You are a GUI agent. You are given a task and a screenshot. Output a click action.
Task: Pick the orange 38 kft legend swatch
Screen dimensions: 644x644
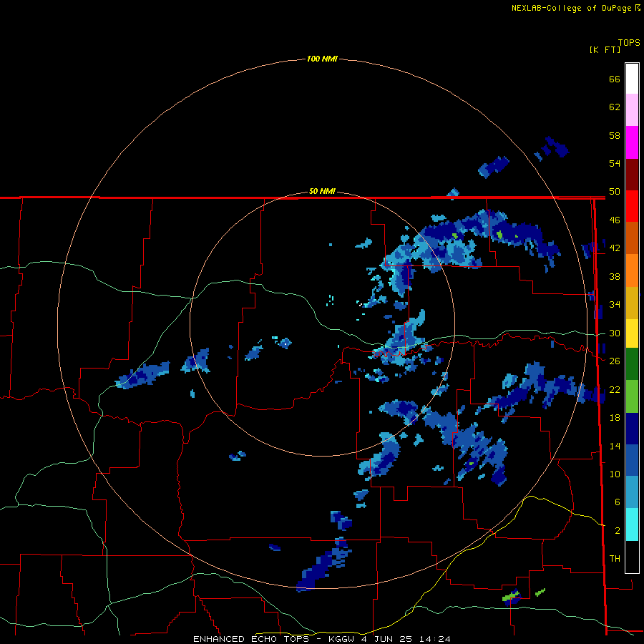632,270
